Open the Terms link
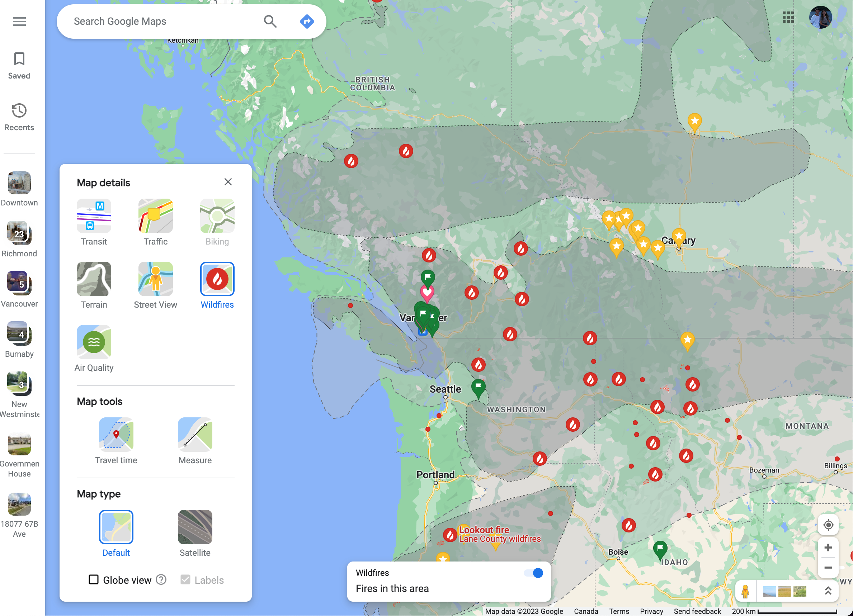The image size is (853, 616). point(619,611)
